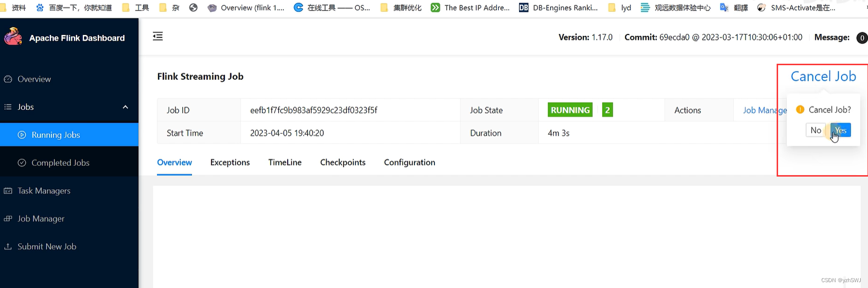This screenshot has height=288, width=868.
Task: Open the 在线工具 bookmark
Action: [x=332, y=7]
